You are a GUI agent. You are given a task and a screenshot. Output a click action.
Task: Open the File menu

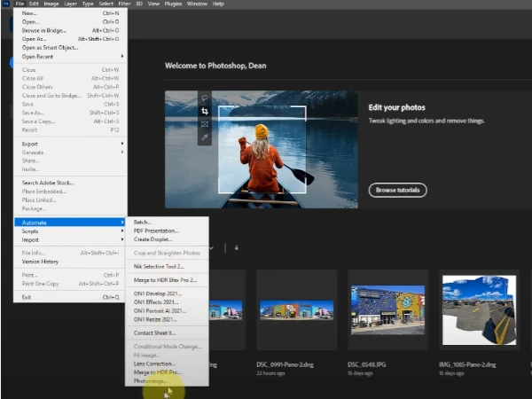click(x=20, y=4)
